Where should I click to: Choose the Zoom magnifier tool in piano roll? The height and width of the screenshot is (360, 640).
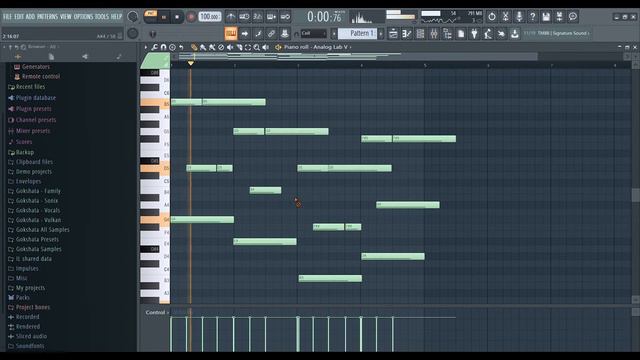[x=257, y=47]
